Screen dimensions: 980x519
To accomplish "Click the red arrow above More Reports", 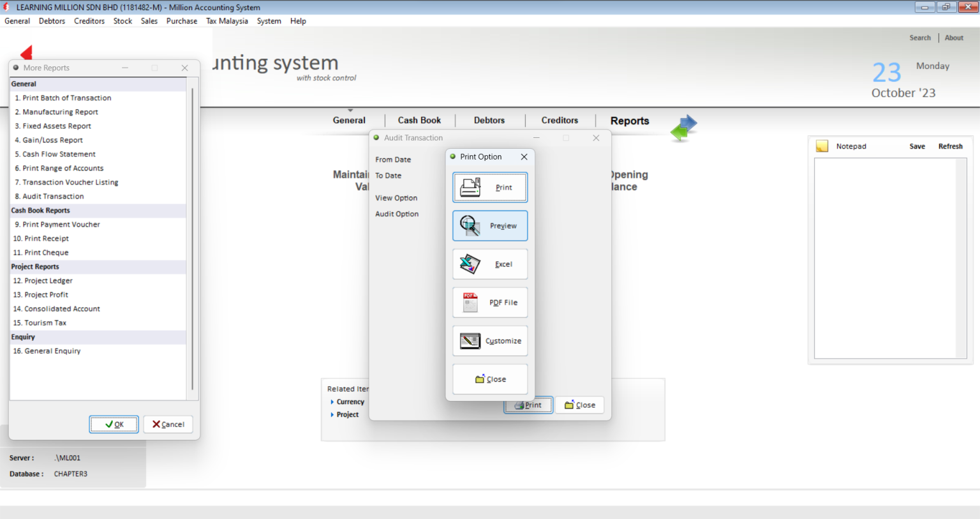I will 26,52.
